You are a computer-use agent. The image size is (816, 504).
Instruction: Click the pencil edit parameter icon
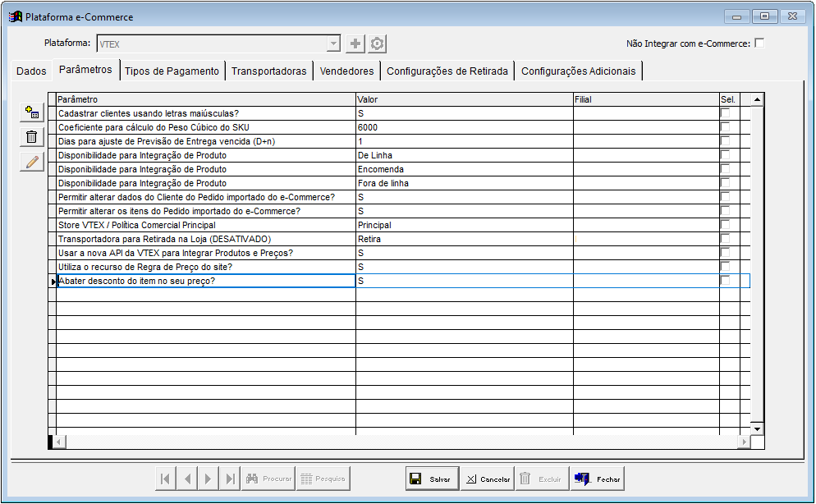(32, 162)
